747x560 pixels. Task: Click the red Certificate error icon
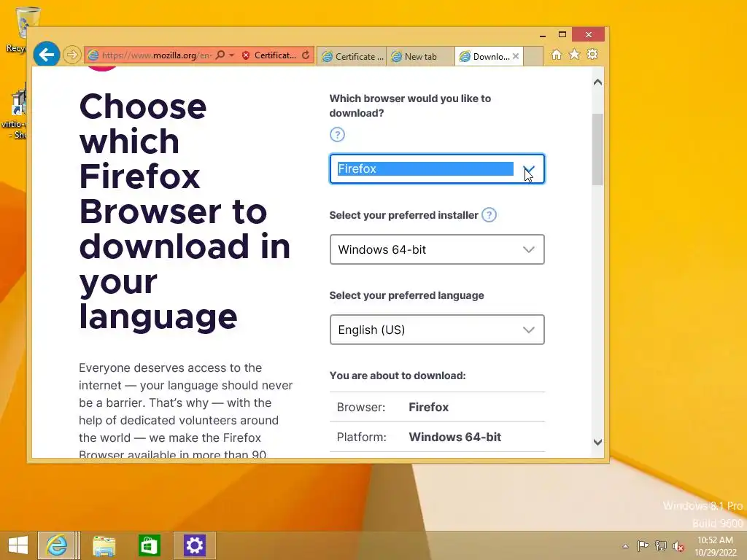[246, 55]
